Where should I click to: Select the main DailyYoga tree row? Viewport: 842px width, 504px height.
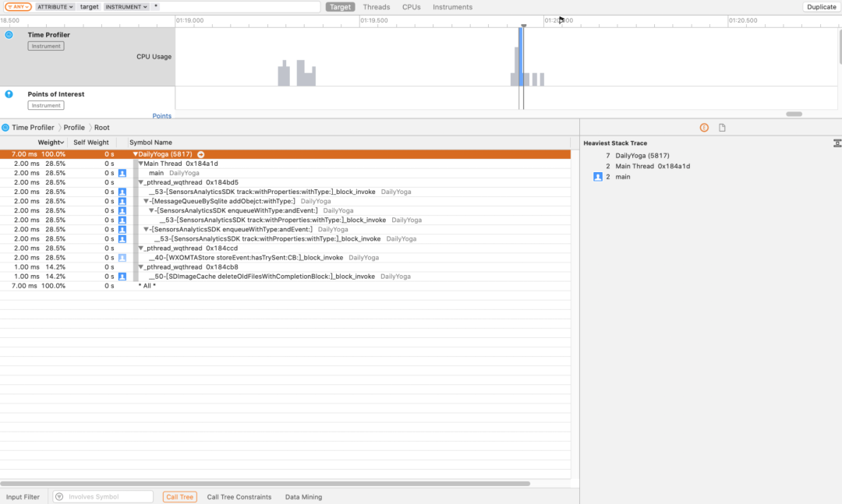(x=285, y=173)
